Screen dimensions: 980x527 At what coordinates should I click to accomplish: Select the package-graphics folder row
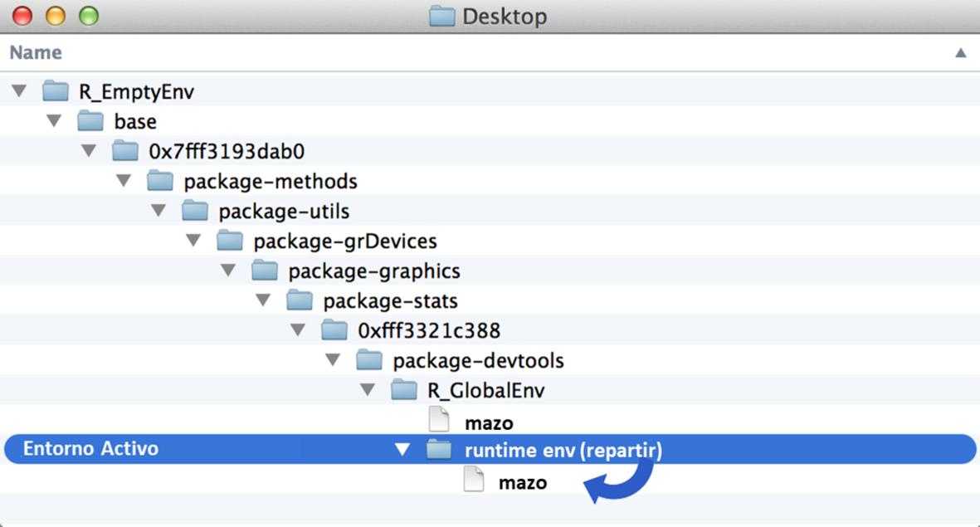click(x=373, y=271)
